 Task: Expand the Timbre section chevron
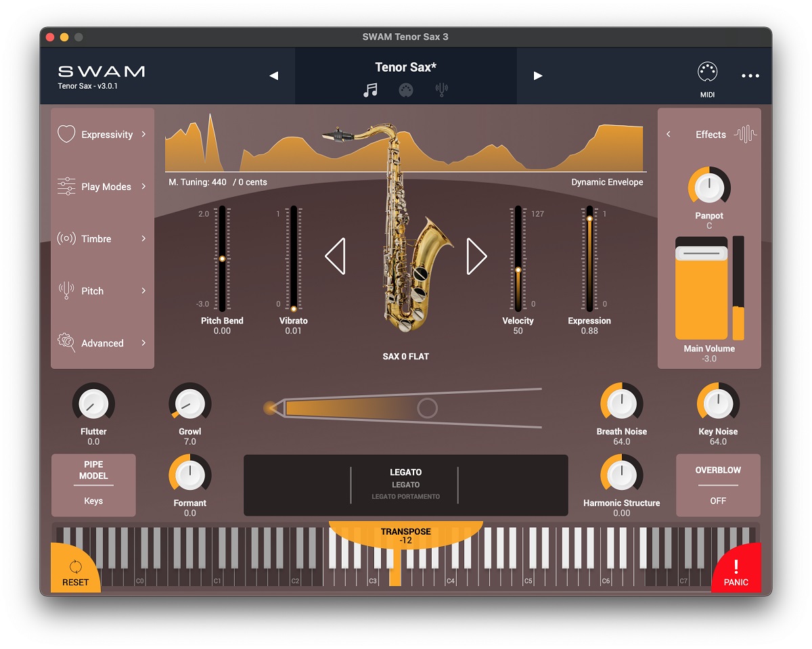pyautogui.click(x=143, y=238)
